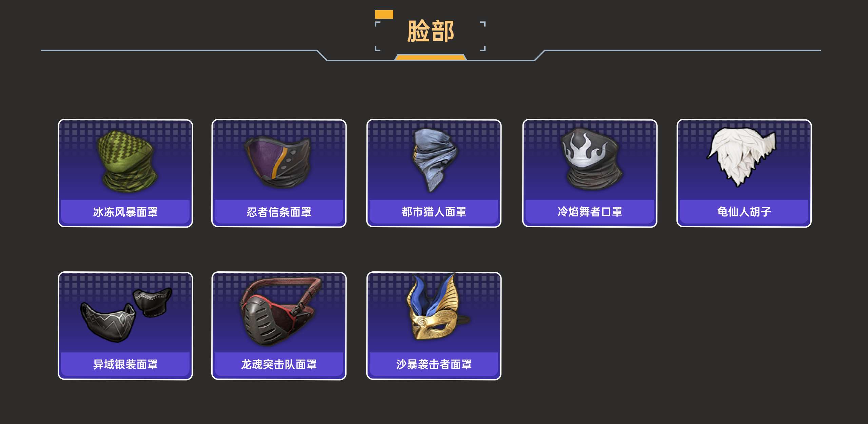Screen dimensions: 868x424
Task: Open the 异域银装面罩 label
Action: pos(125,365)
